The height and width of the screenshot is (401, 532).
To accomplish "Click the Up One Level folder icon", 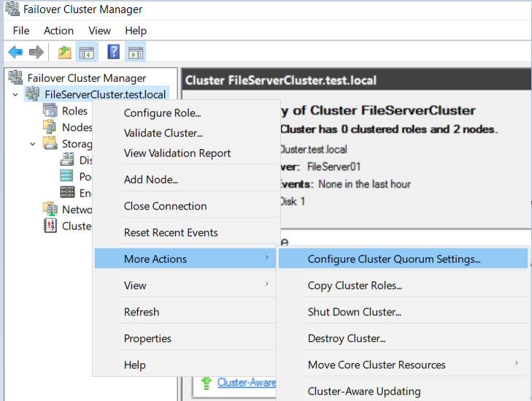I will [65, 52].
